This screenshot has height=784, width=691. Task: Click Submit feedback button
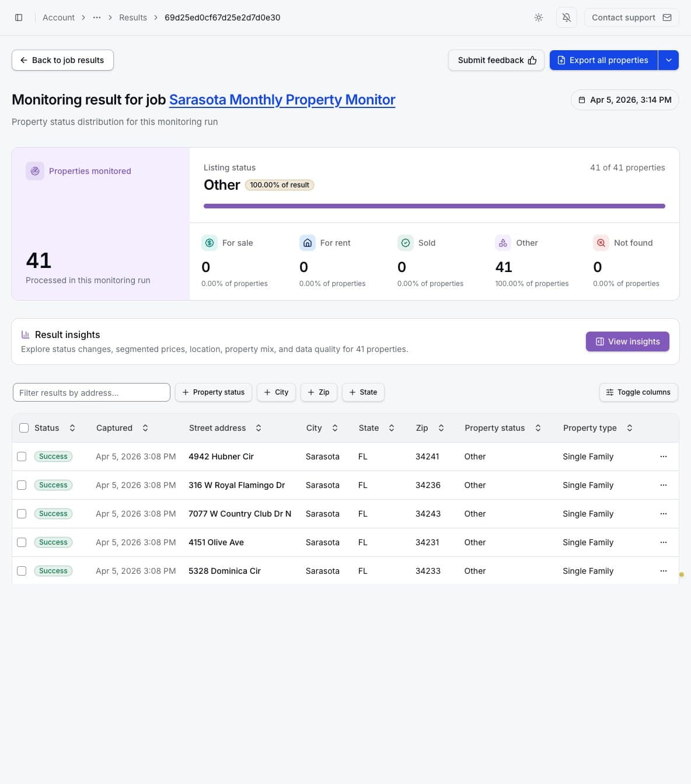coord(496,60)
